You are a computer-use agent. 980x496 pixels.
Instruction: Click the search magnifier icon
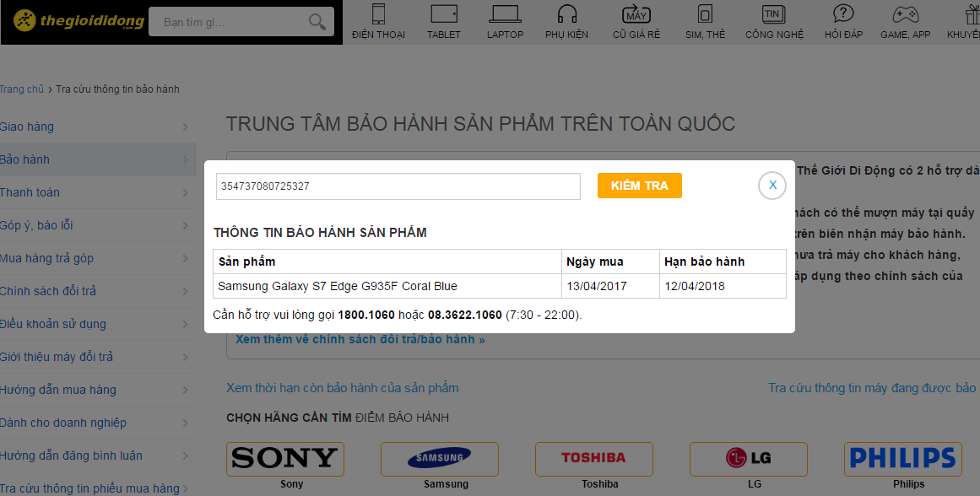click(x=317, y=22)
